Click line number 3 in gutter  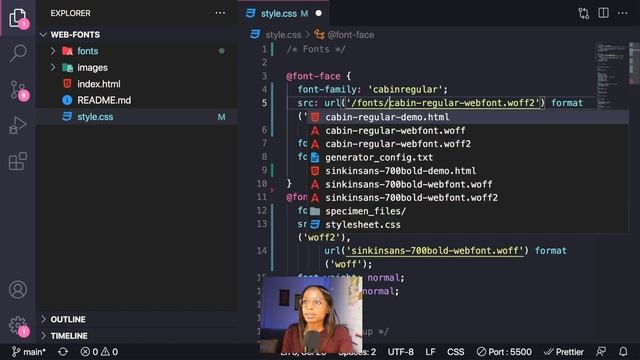click(x=264, y=76)
